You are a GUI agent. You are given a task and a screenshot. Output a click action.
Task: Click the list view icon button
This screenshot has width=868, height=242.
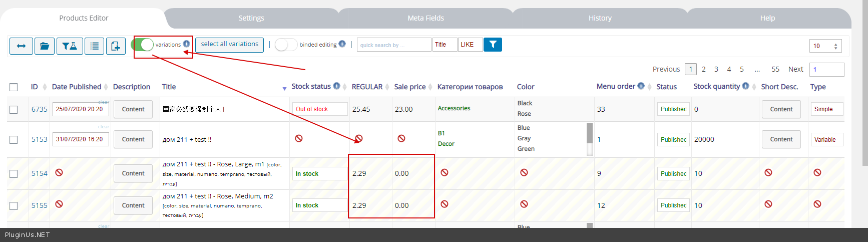[x=95, y=46]
